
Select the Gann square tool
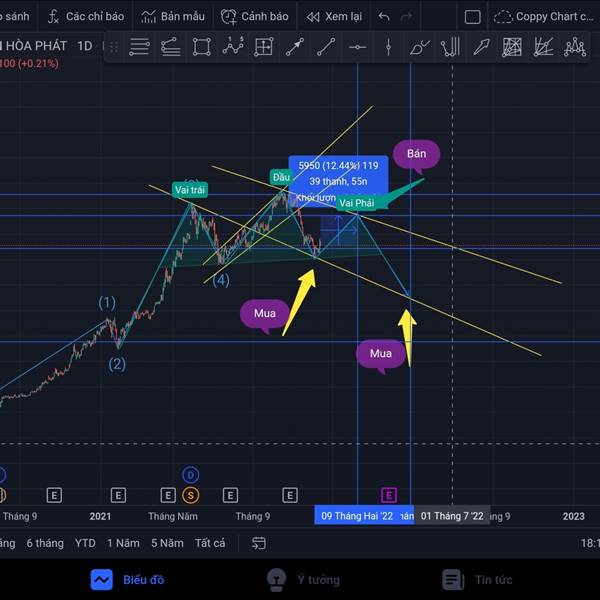512,47
